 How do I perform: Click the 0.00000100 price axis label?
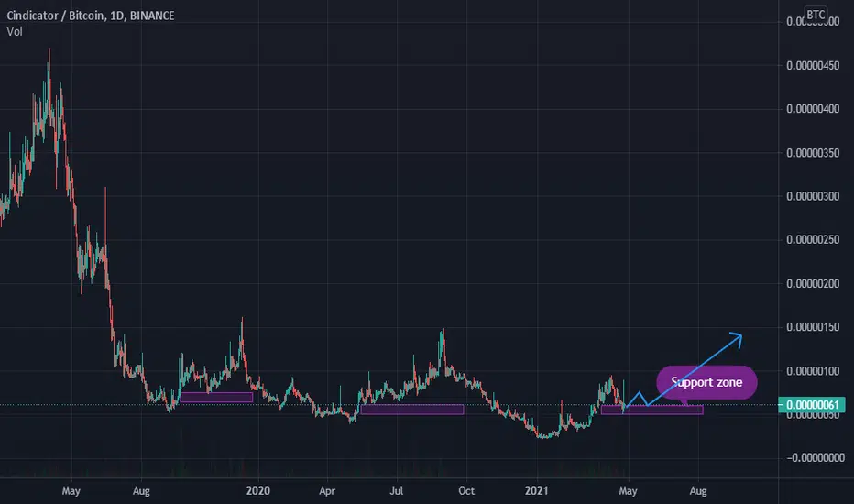point(813,371)
